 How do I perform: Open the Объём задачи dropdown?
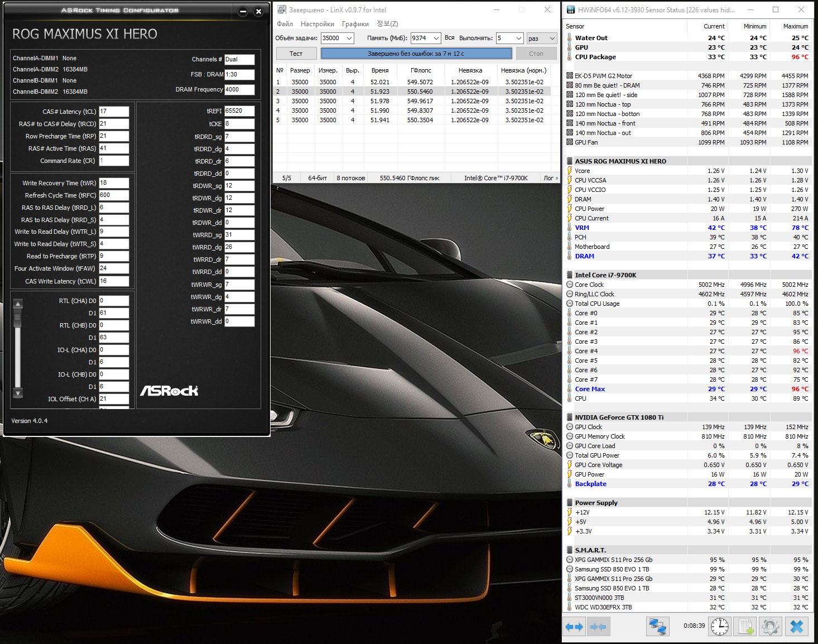[349, 38]
